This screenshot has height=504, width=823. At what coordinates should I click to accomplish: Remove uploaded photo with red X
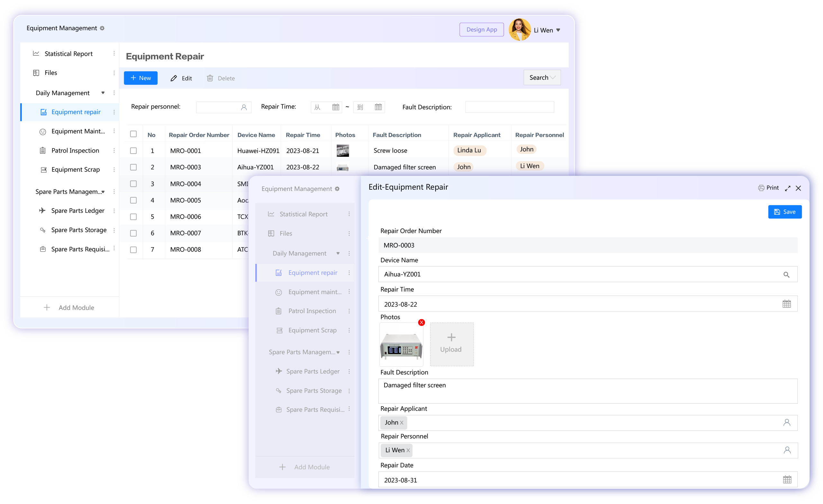[x=421, y=322]
